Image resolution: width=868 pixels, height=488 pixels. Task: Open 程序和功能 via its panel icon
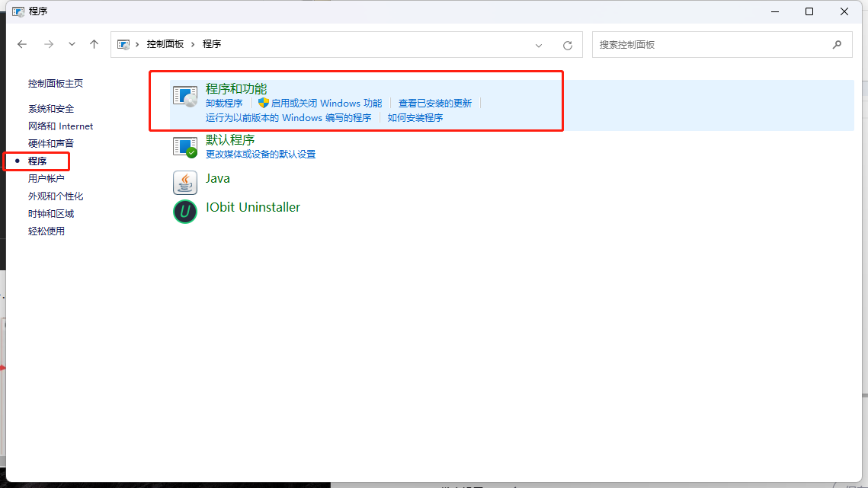pyautogui.click(x=185, y=96)
